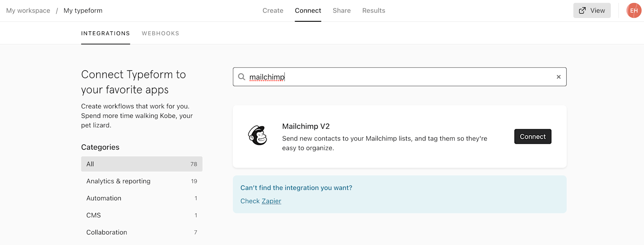The image size is (644, 245).
Task: Go to the Share section
Action: 341,10
